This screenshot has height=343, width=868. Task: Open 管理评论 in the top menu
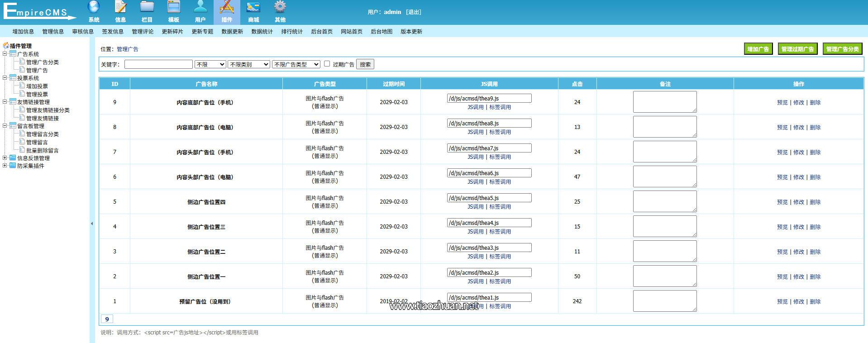[x=143, y=32]
